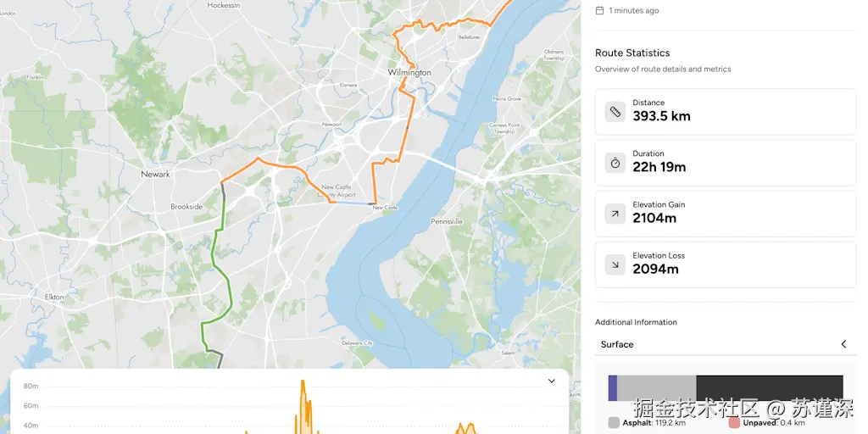
Task: Click the tallest peak in elevation chart
Action: (x=303, y=382)
